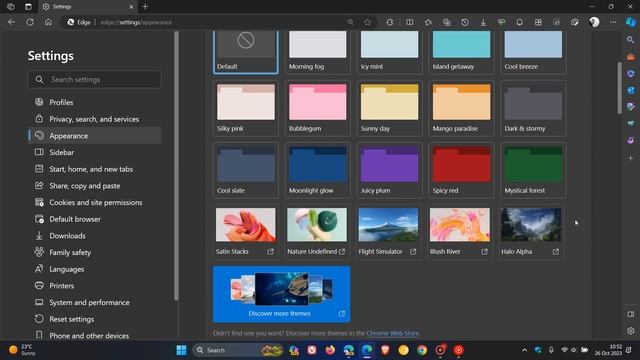The width and height of the screenshot is (640, 360).
Task: Apply the Dark & stormy theme
Action: tap(533, 108)
